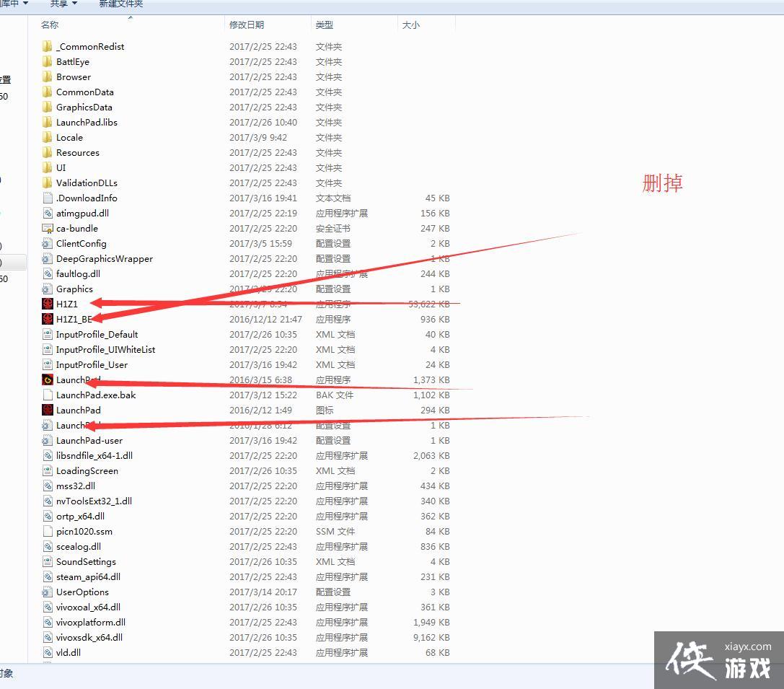Sort files by the 大小 column header
Screen dimensions: 784x689
pos(410,24)
